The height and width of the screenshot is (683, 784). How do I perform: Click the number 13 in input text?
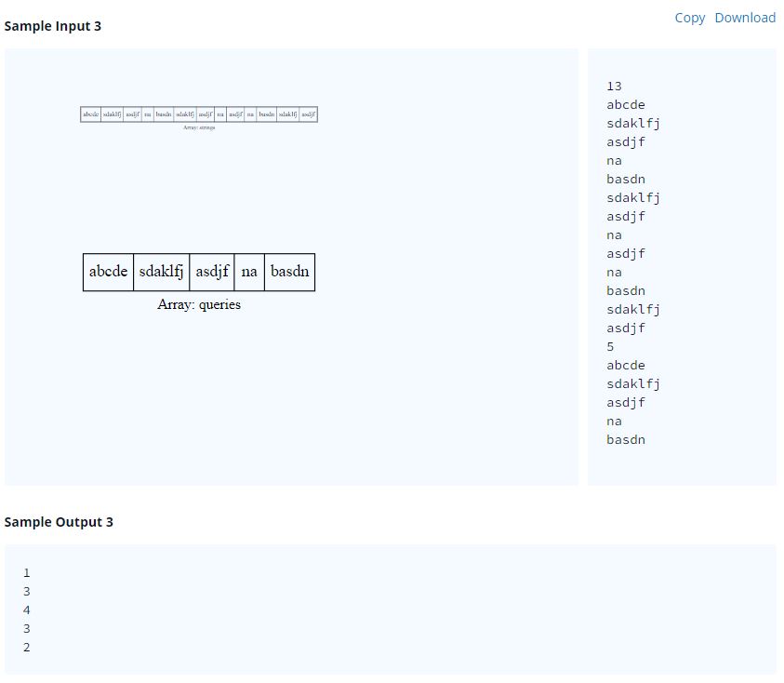click(x=614, y=87)
